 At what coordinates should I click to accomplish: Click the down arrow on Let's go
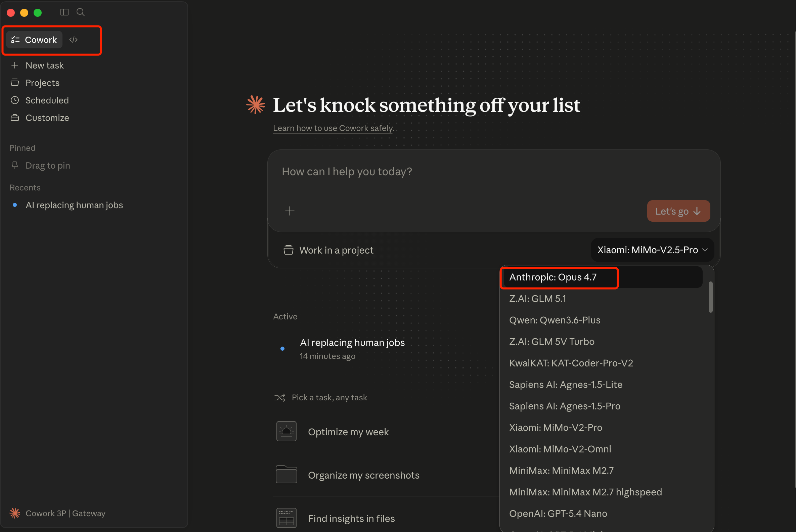(x=697, y=211)
